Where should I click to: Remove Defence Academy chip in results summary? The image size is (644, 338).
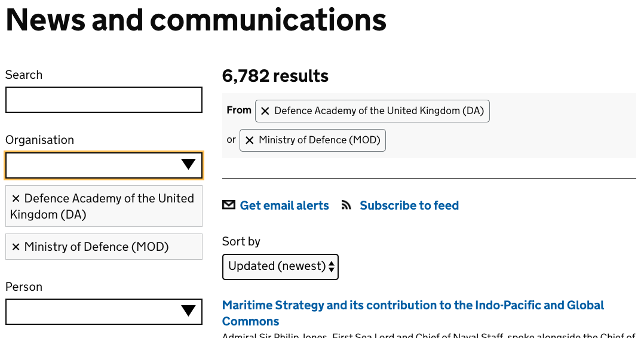pyautogui.click(x=265, y=111)
